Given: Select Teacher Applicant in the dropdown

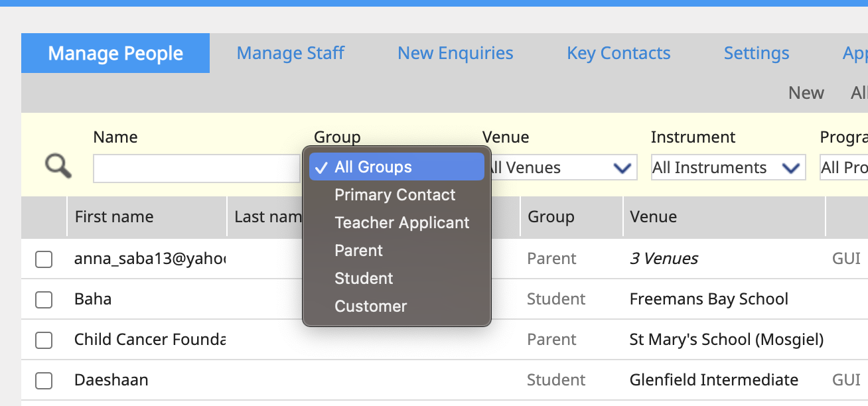Looking at the screenshot, I should 401,223.
